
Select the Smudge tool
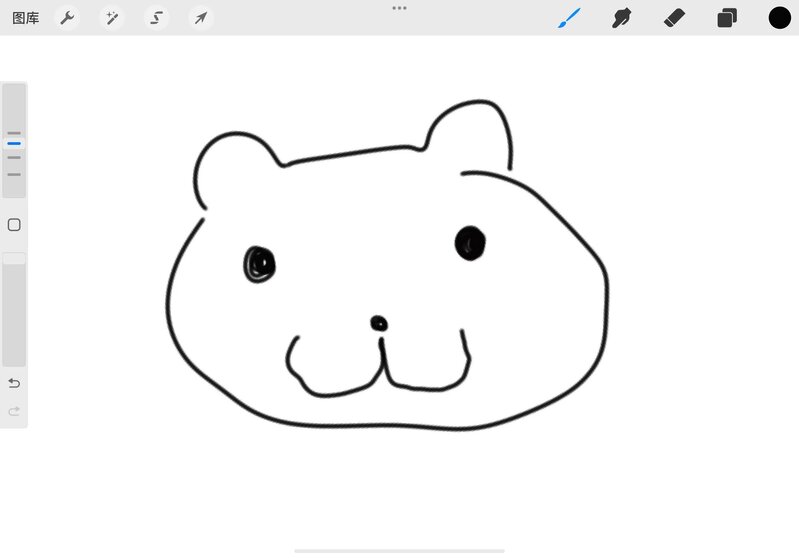tap(622, 18)
